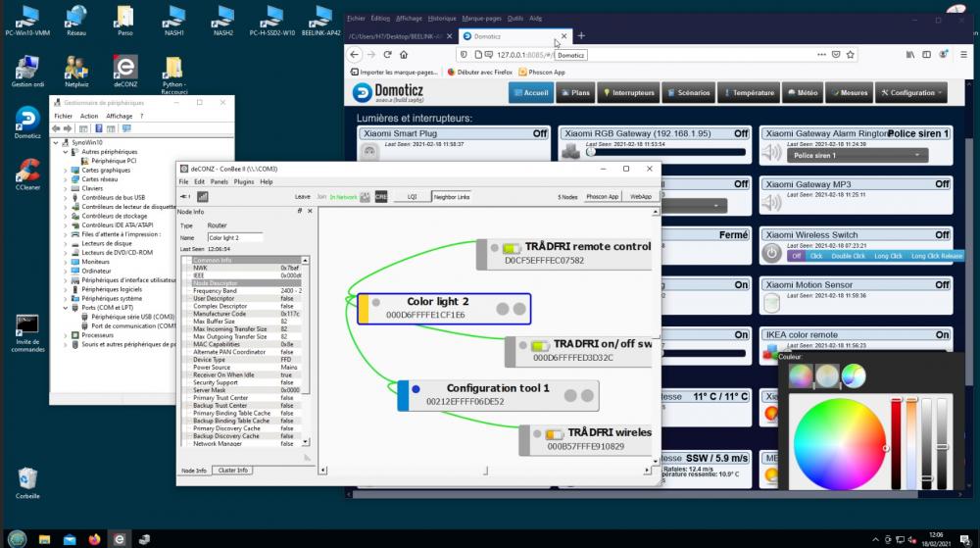Click the Xiaomi Gateway MP3 speaker icon
Viewport: 980px width, 548px height.
coord(771,202)
